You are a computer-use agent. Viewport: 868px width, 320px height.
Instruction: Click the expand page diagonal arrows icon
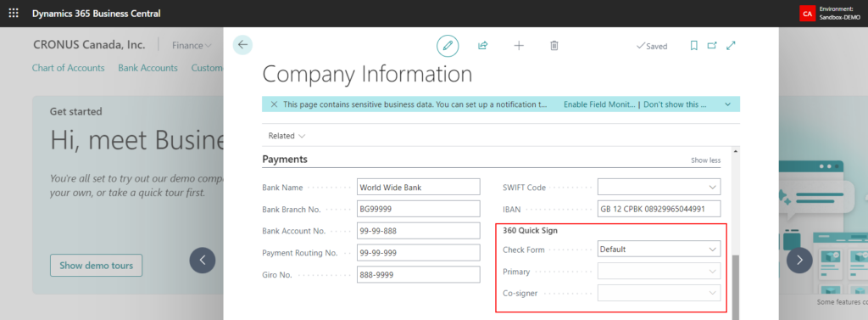(x=731, y=46)
